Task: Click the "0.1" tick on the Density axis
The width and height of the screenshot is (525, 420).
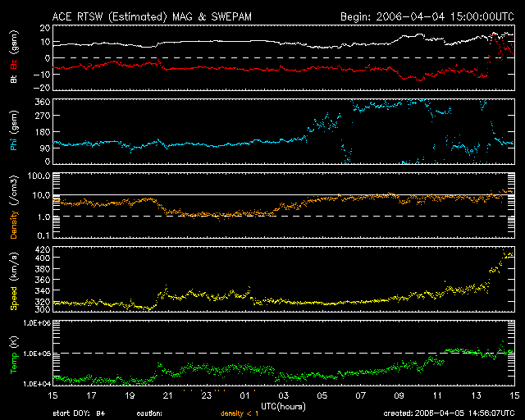Action: coord(43,235)
